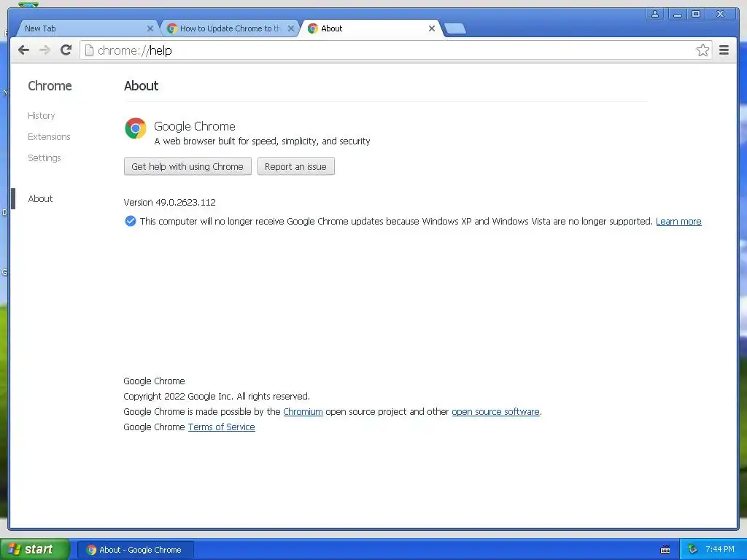
Task: Open the Chromium link
Action: tap(303, 411)
